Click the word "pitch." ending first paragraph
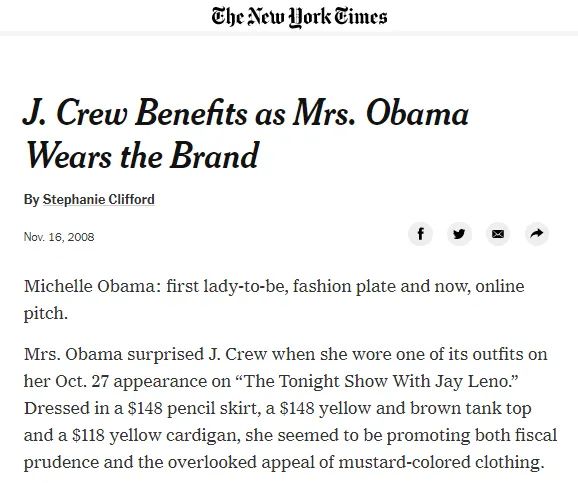This screenshot has width=578, height=483. tap(46, 314)
